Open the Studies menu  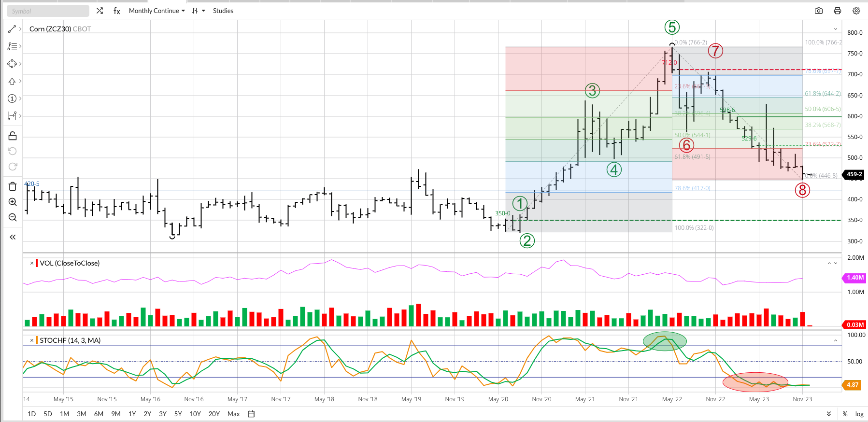223,11
